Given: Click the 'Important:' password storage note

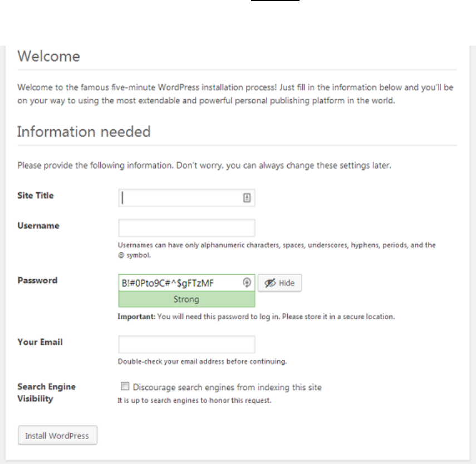Looking at the screenshot, I should tap(256, 316).
